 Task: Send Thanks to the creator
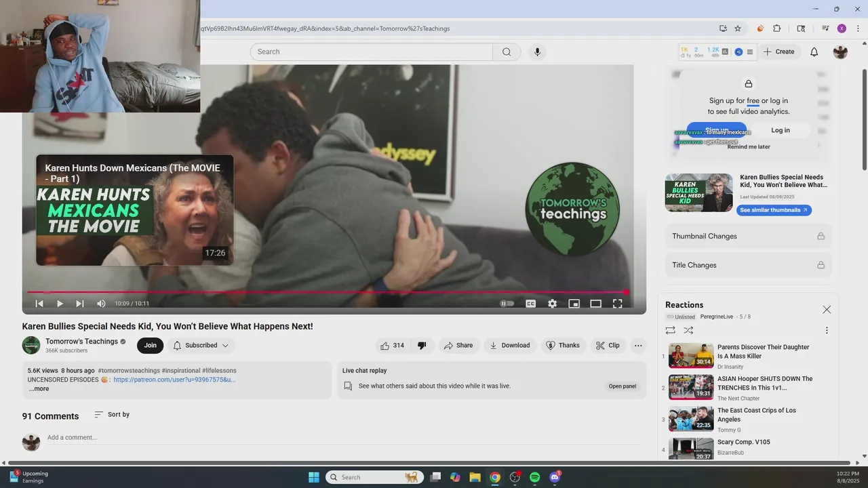(x=563, y=346)
